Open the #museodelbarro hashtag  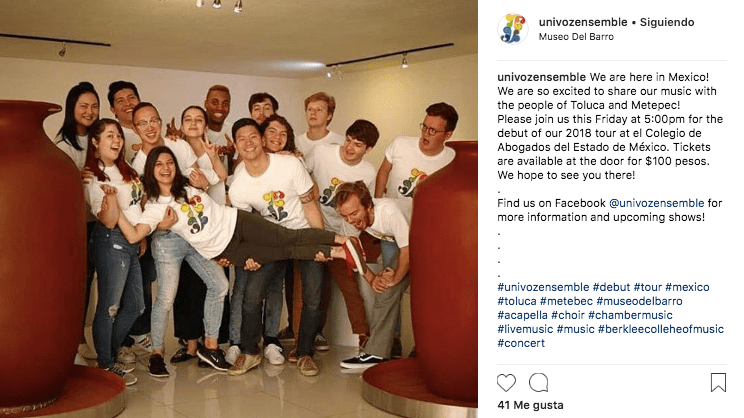639,301
